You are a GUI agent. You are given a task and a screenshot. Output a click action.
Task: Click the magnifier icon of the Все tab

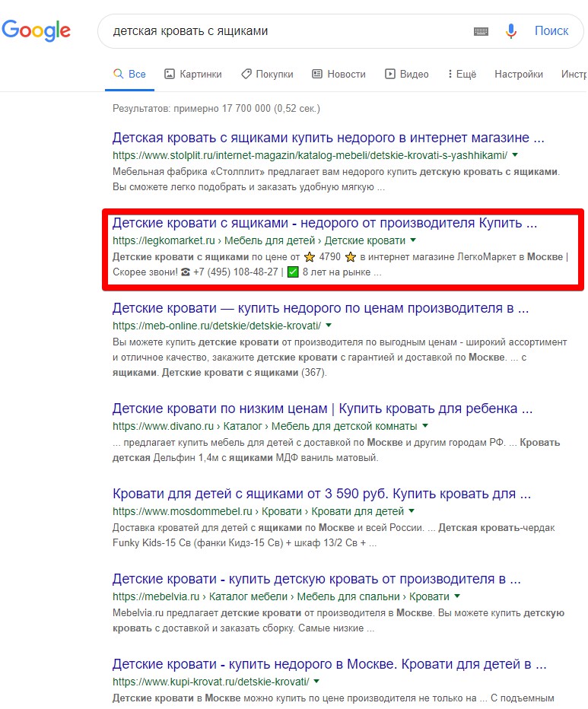pyautogui.click(x=118, y=74)
